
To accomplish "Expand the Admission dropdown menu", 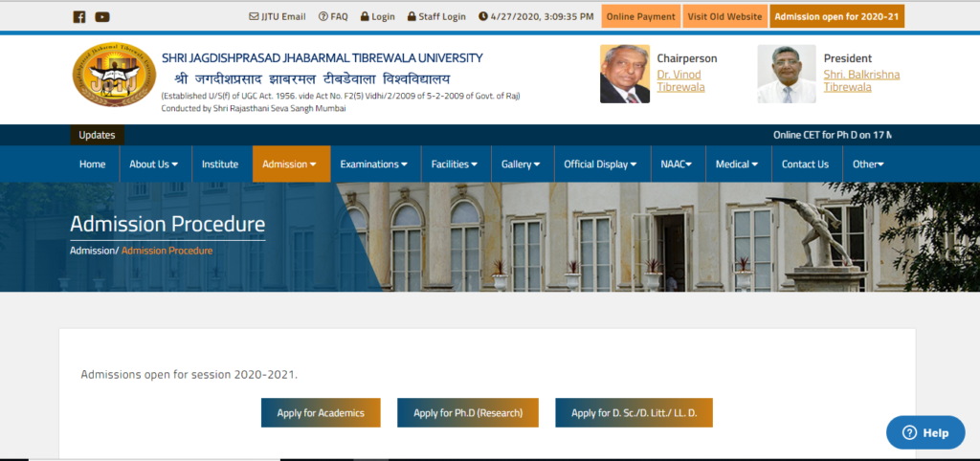I will (289, 165).
